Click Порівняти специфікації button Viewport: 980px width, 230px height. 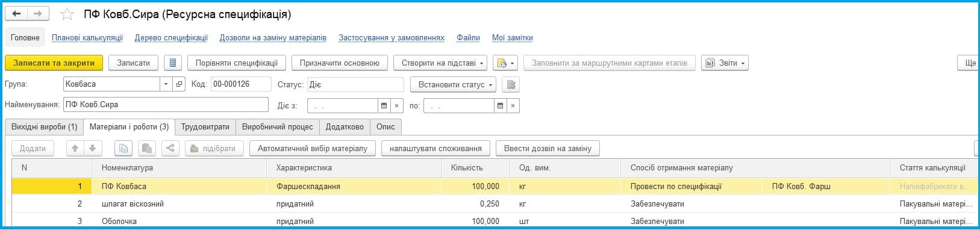(x=236, y=63)
